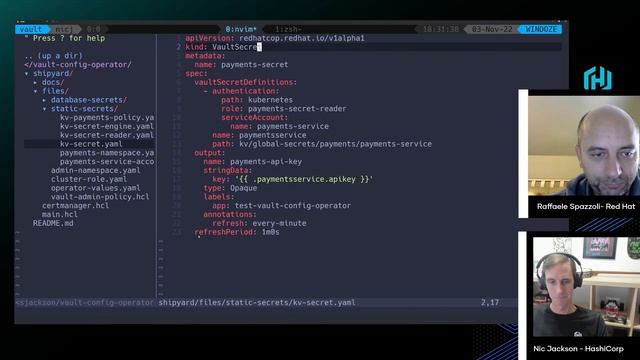Click the paymentsservice name value
Screen dimensions: 640x360
click(x=273, y=135)
